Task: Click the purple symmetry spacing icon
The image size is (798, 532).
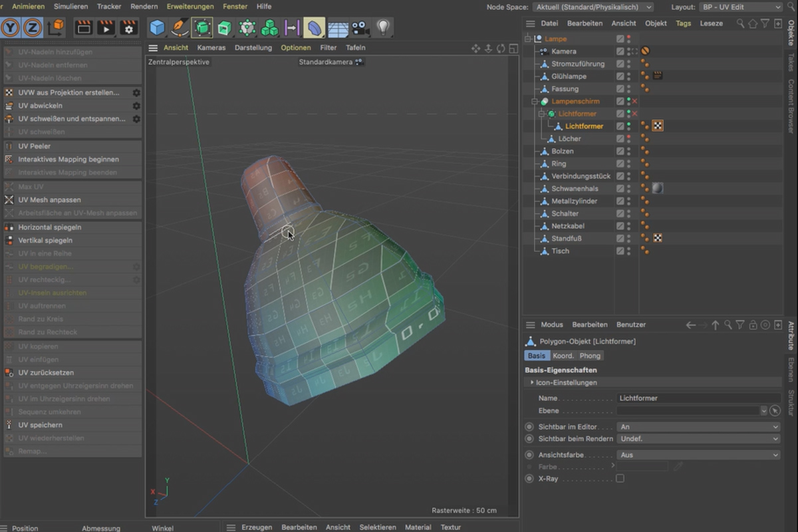Action: 292,27
